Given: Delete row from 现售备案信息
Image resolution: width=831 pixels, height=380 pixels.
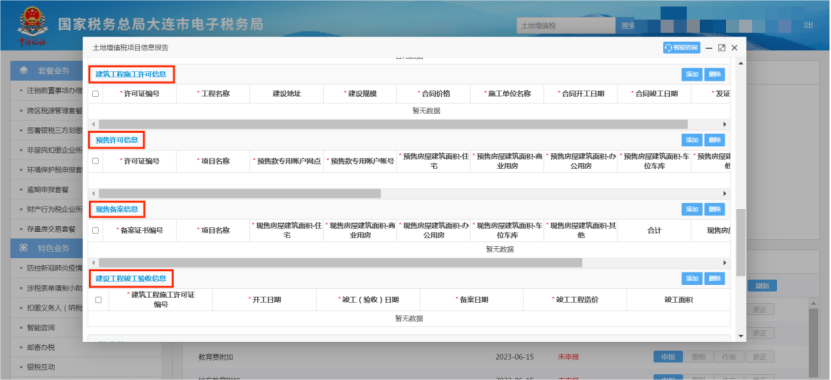Looking at the screenshot, I should (x=714, y=209).
